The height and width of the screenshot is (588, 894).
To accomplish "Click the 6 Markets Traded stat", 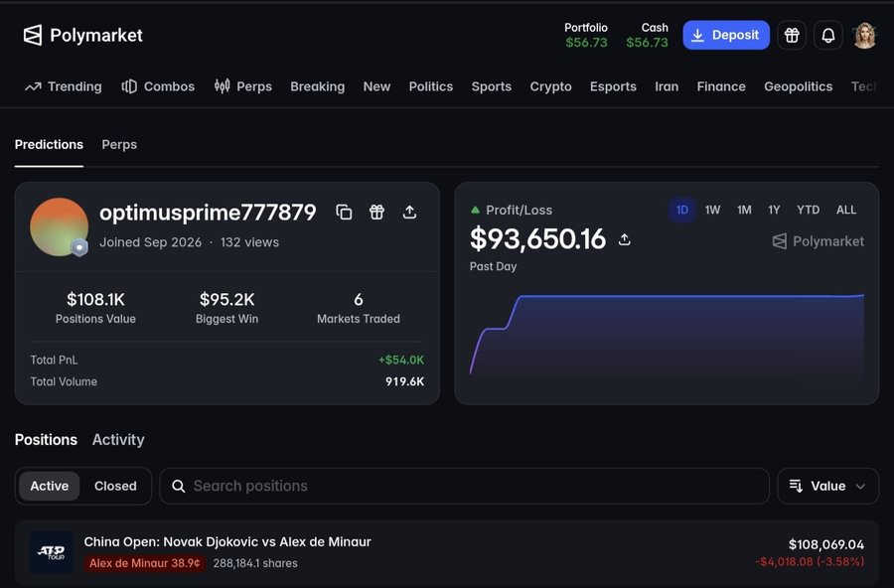I will click(358, 308).
